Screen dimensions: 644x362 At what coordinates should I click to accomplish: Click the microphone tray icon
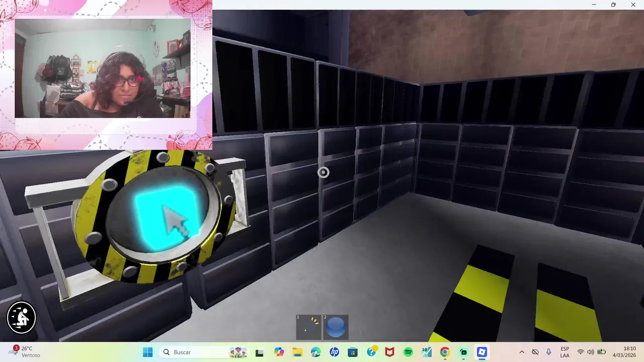point(549,352)
